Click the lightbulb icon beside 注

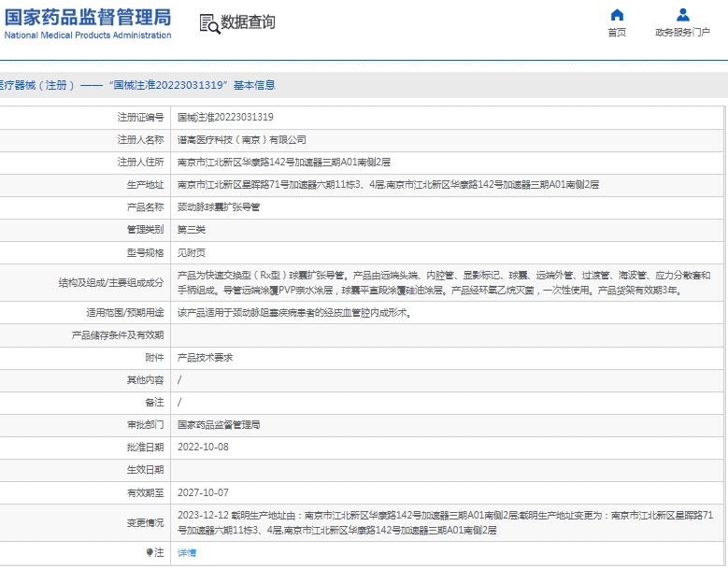150,552
